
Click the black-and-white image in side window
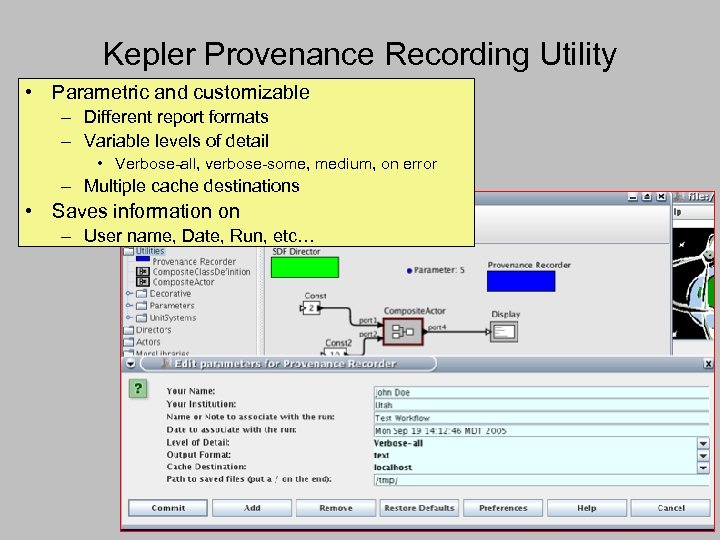point(693,284)
